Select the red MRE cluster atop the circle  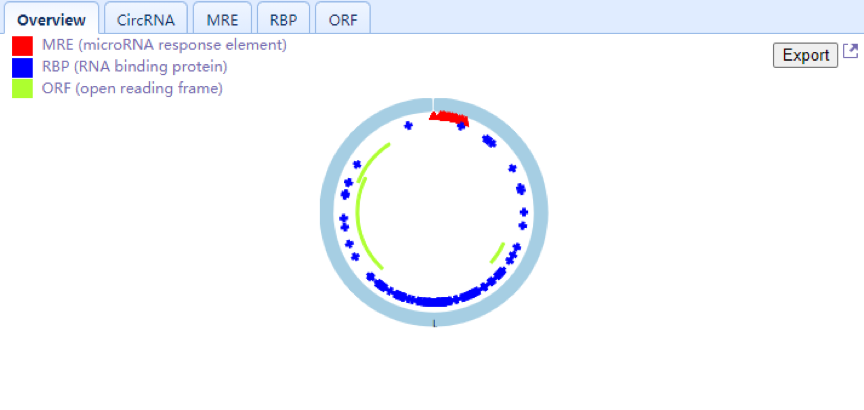449,118
